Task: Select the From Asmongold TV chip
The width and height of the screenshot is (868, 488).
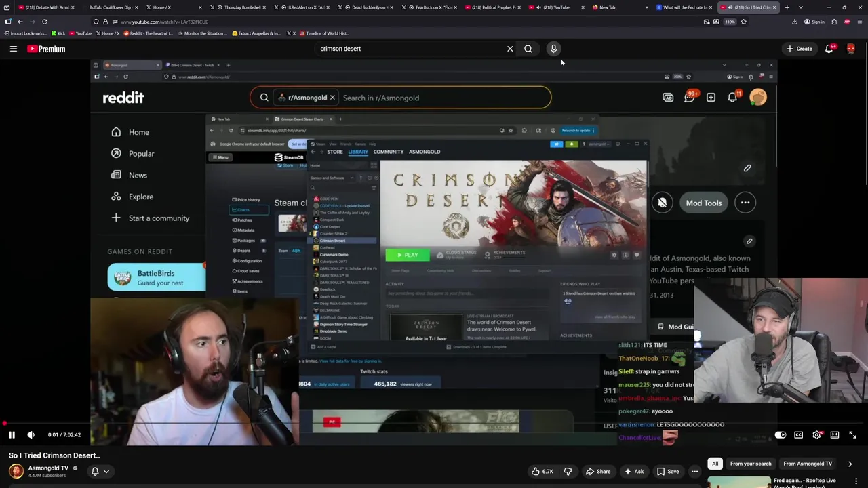Action: (808, 464)
